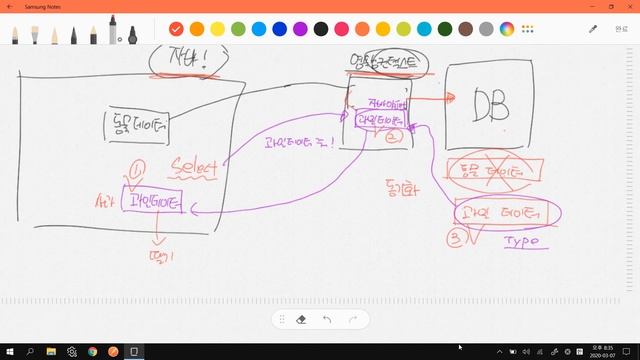Pick the purple color swatch

tap(300, 29)
